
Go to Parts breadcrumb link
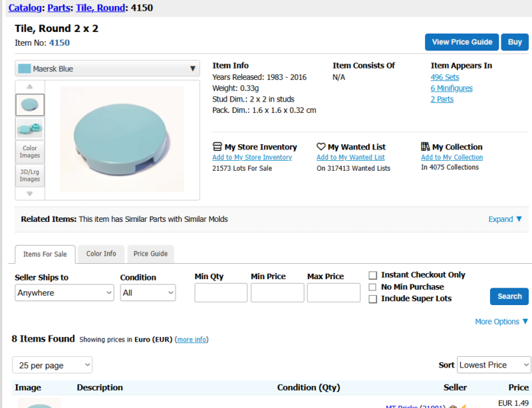pyautogui.click(x=59, y=8)
